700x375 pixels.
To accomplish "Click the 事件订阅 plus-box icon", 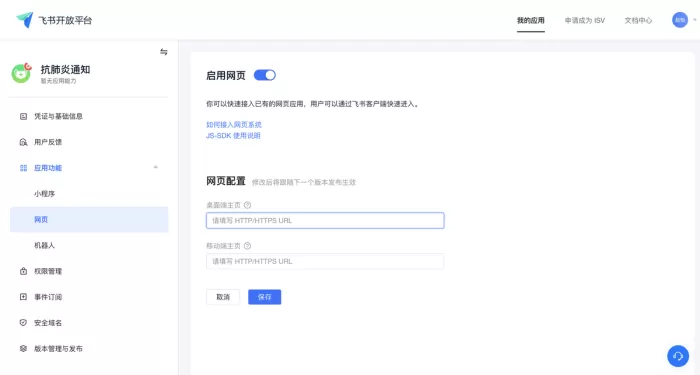I will click(23, 297).
